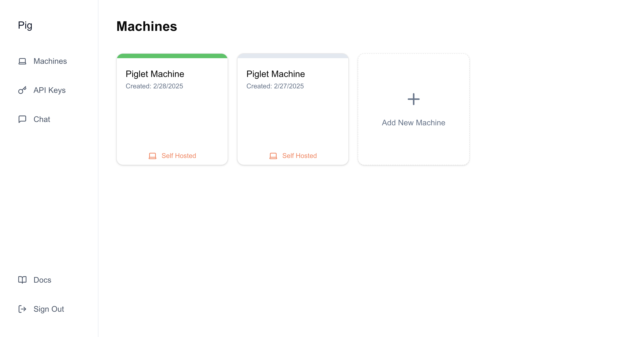
Task: Click the Add New Machine label
Action: [413, 123]
